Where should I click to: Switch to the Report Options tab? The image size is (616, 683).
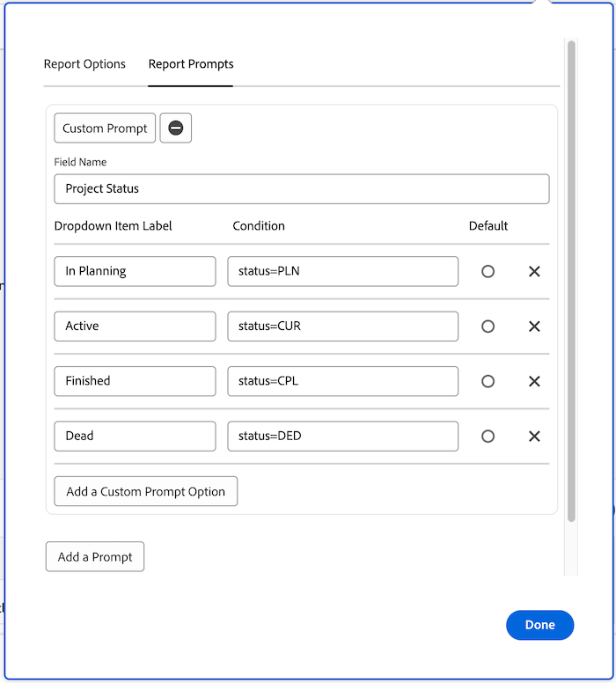[84, 64]
